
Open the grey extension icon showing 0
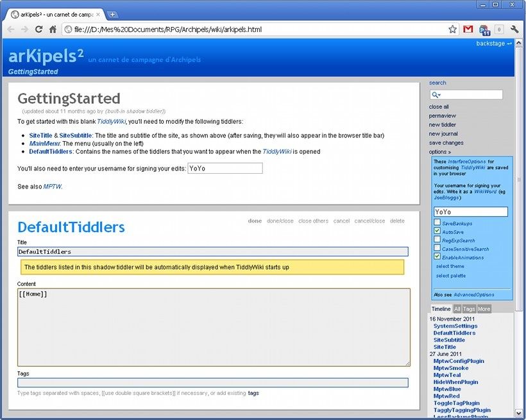pos(499,29)
